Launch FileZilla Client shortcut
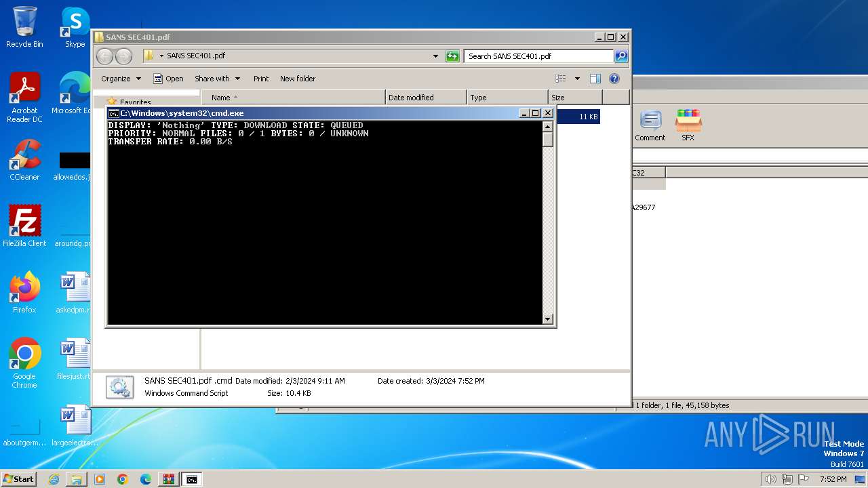This screenshot has width=868, height=488. (x=24, y=226)
